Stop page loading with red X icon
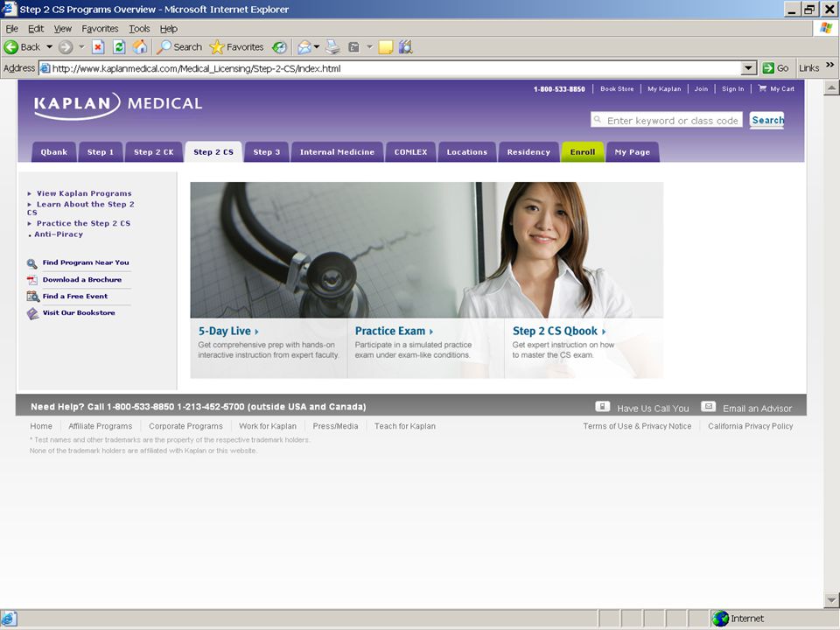 tap(98, 47)
